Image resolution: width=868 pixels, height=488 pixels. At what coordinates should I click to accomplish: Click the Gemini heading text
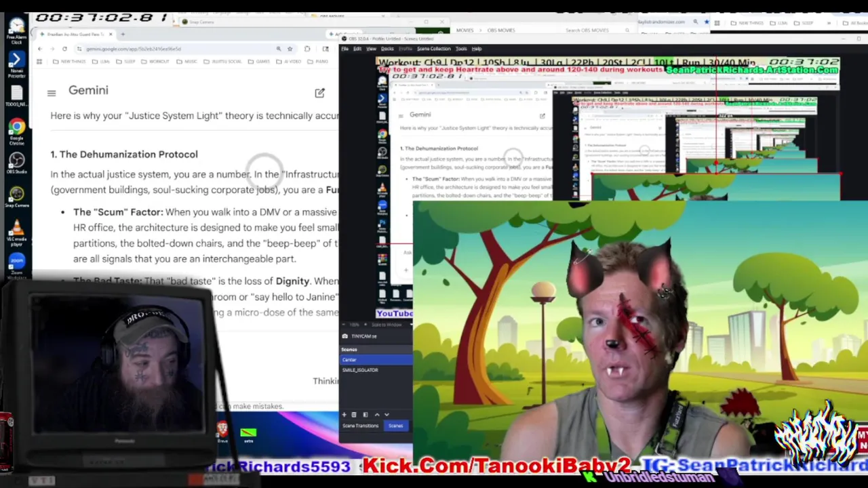pyautogui.click(x=88, y=90)
